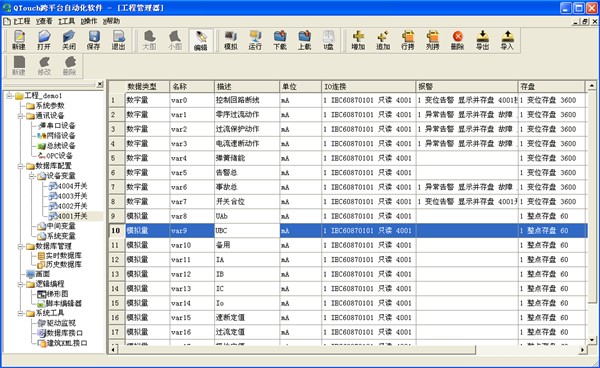The width and height of the screenshot is (600, 368).
Task: Click the 保存 save toolbar icon
Action: click(x=94, y=40)
